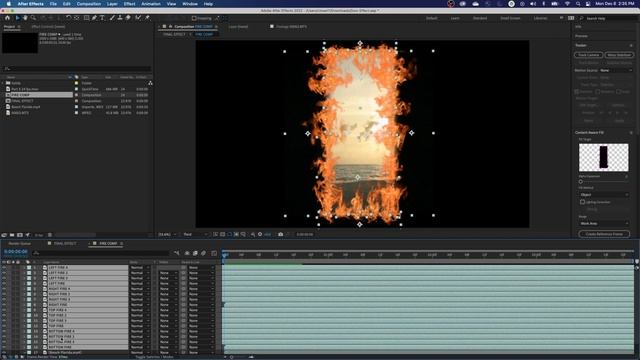
Task: Open the Spotlight search icon in the macOS menu bar
Action: pyautogui.click(x=578, y=4)
